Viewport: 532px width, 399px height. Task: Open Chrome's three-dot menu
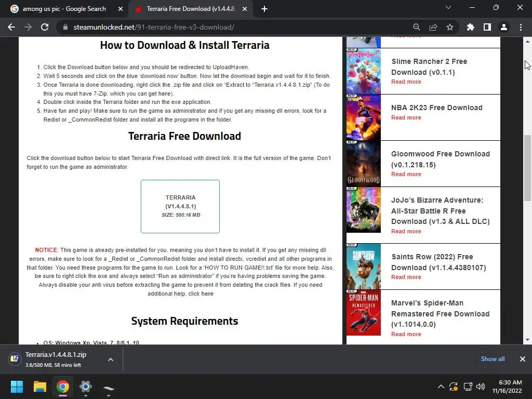[x=521, y=27]
